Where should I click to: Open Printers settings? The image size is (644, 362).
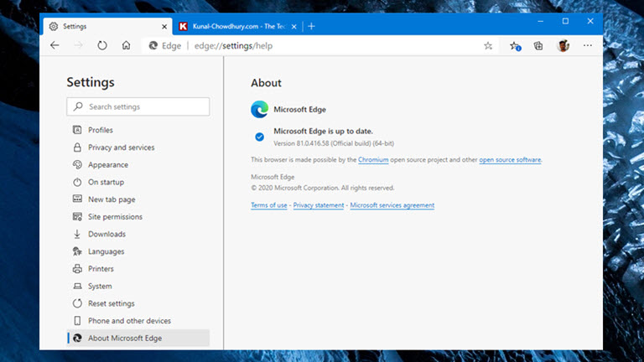pyautogui.click(x=138, y=269)
